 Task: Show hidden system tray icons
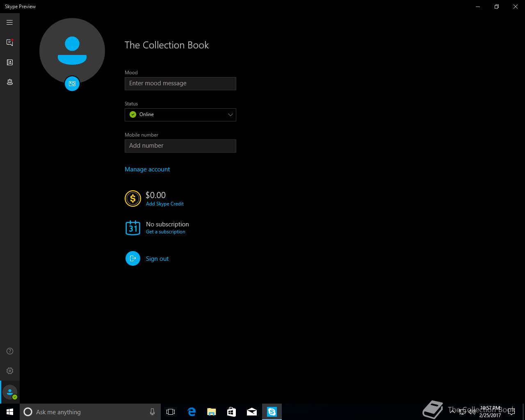click(x=452, y=412)
